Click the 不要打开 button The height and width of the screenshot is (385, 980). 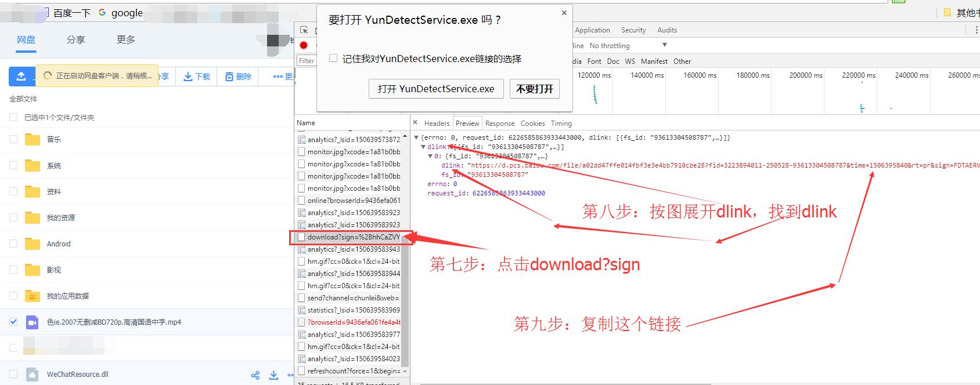pos(535,89)
